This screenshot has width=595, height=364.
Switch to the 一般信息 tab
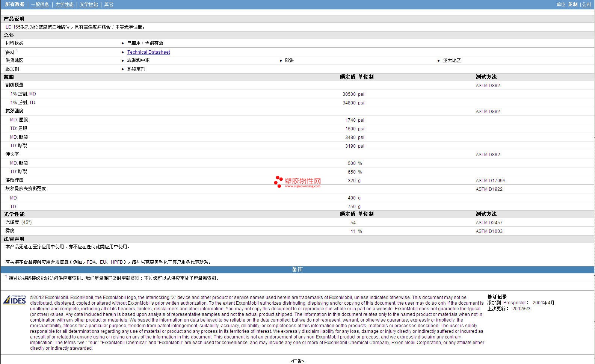pyautogui.click(x=40, y=5)
